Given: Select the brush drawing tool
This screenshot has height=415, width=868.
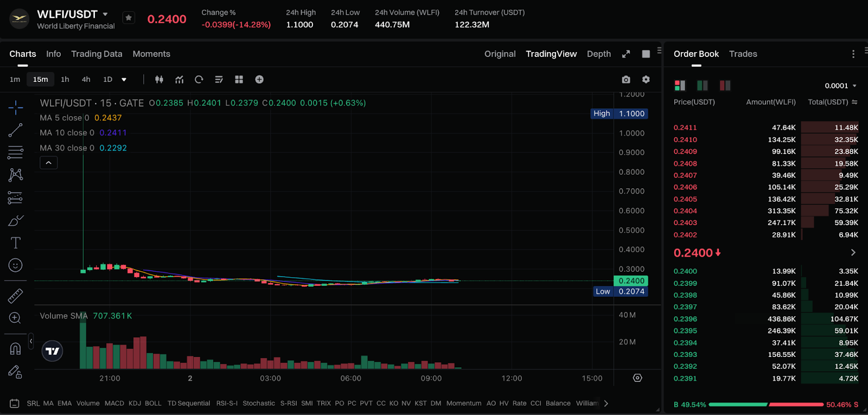Looking at the screenshot, I should pos(15,221).
